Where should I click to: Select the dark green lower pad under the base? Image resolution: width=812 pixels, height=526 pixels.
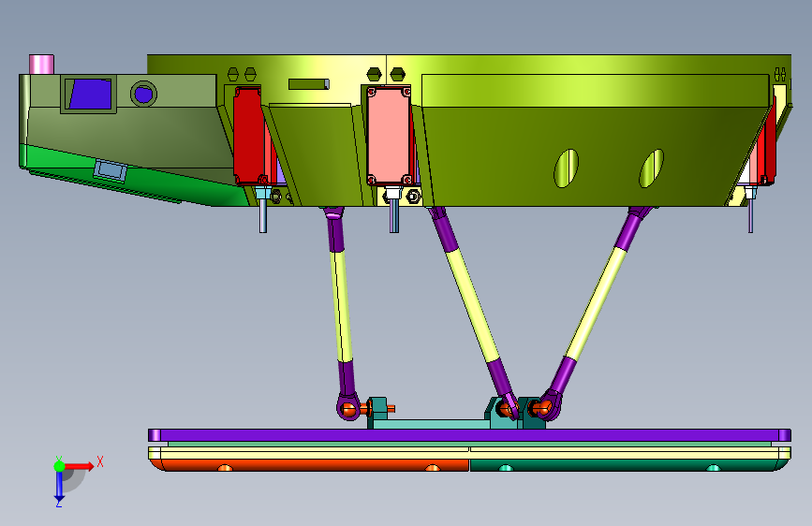coord(627,465)
